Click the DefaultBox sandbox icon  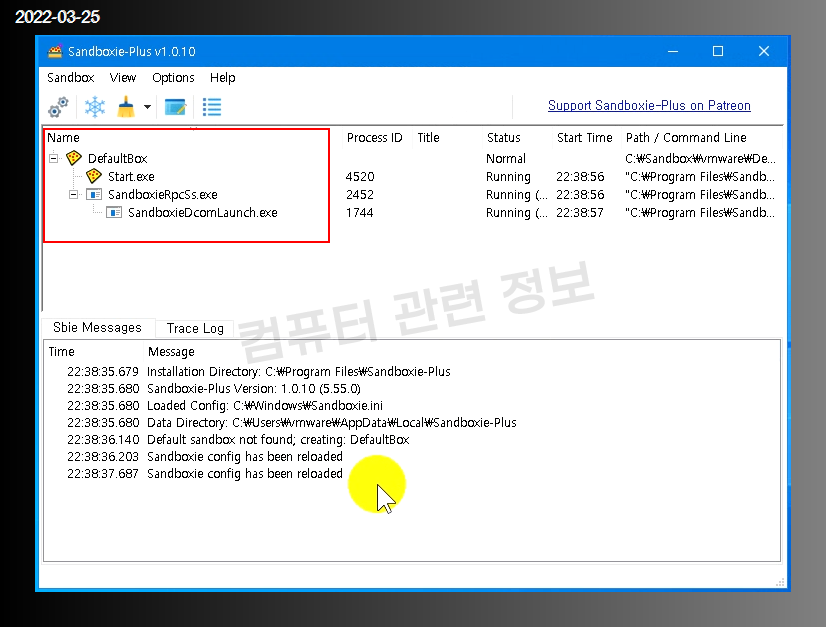[74, 158]
